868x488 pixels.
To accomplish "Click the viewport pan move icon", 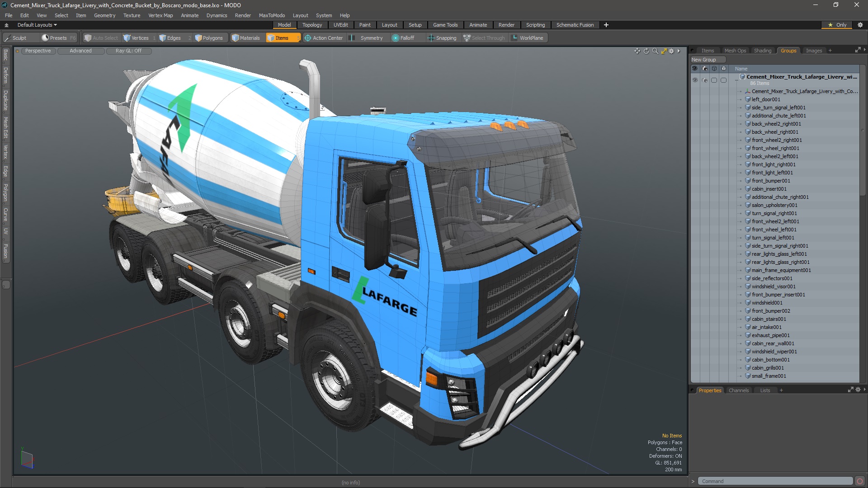I will tap(637, 51).
